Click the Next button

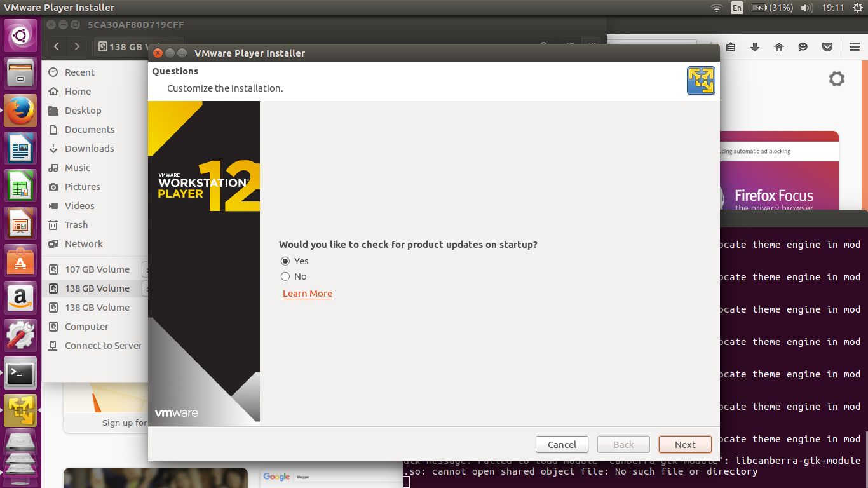coord(685,445)
